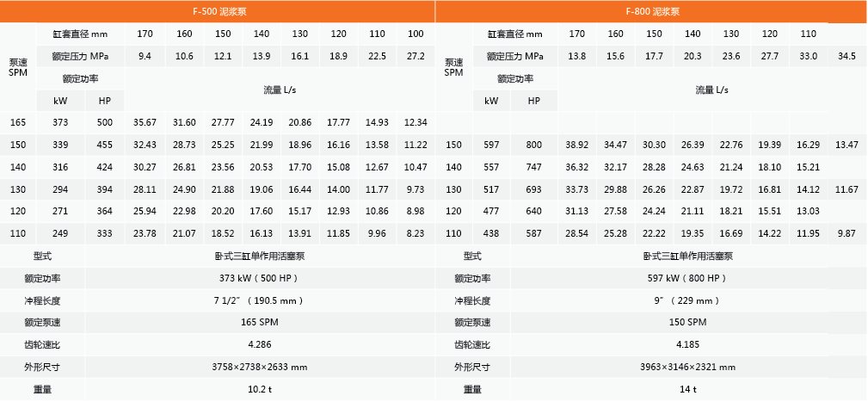The height and width of the screenshot is (402, 868).
Task: Select the 35.67 flow value cell
Action: point(145,122)
